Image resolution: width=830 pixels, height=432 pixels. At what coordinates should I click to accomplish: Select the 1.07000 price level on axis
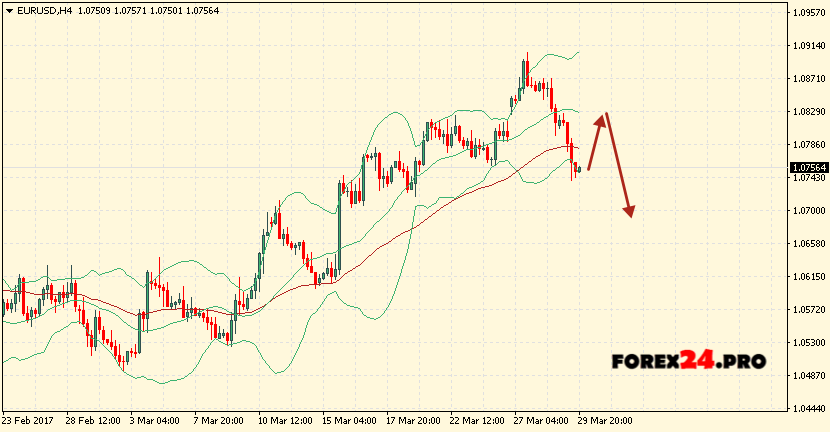(x=808, y=210)
